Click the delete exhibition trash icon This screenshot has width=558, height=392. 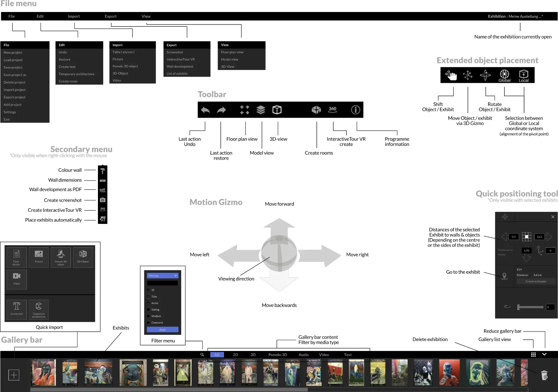pos(544,375)
